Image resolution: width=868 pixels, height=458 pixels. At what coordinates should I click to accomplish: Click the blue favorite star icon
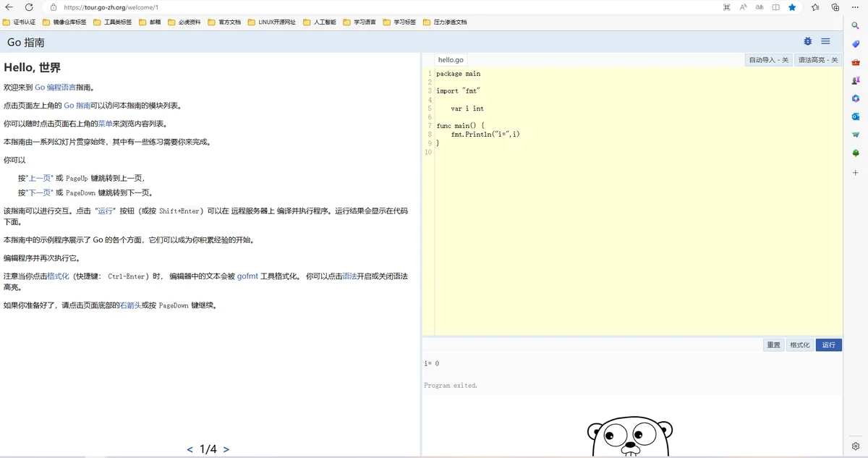[x=792, y=7]
